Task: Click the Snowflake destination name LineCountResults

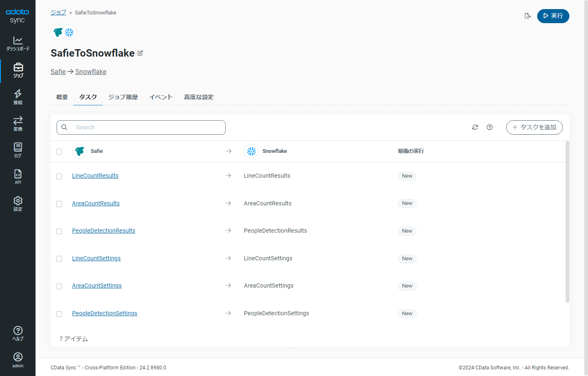Action: (267, 176)
